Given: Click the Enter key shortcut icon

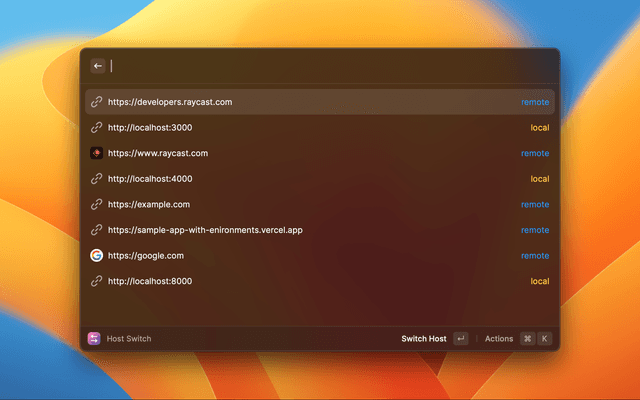Looking at the screenshot, I should 460,339.
